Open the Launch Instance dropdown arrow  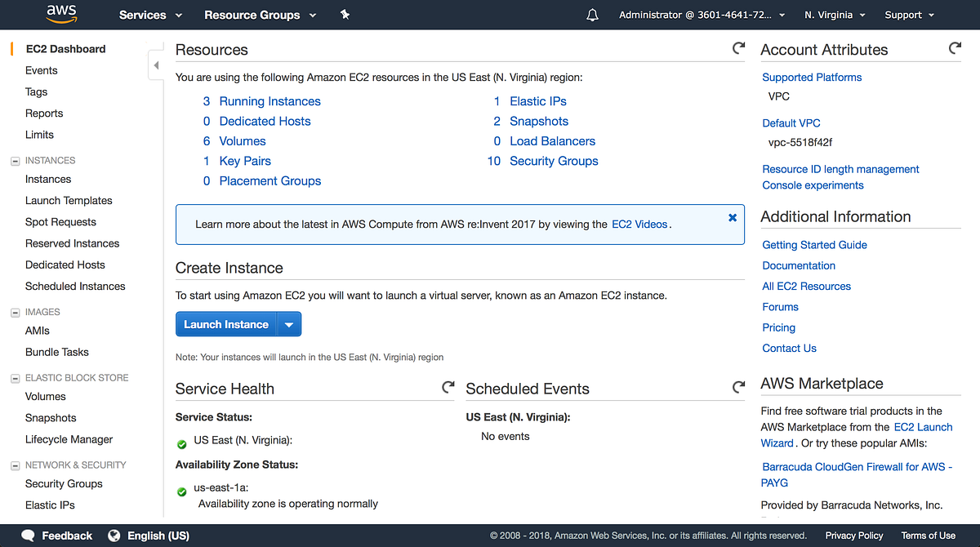(x=289, y=323)
